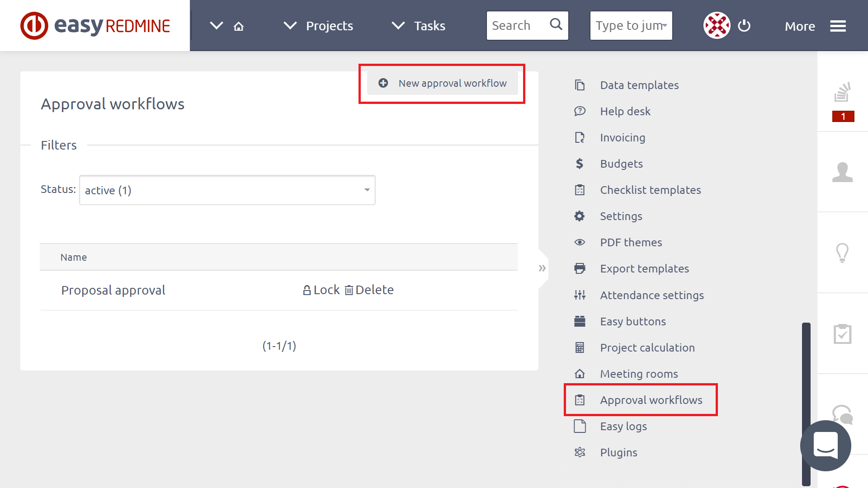Screen dimensions: 868x488
Task: Expand the chevron beside the home icon
Action: click(x=217, y=26)
